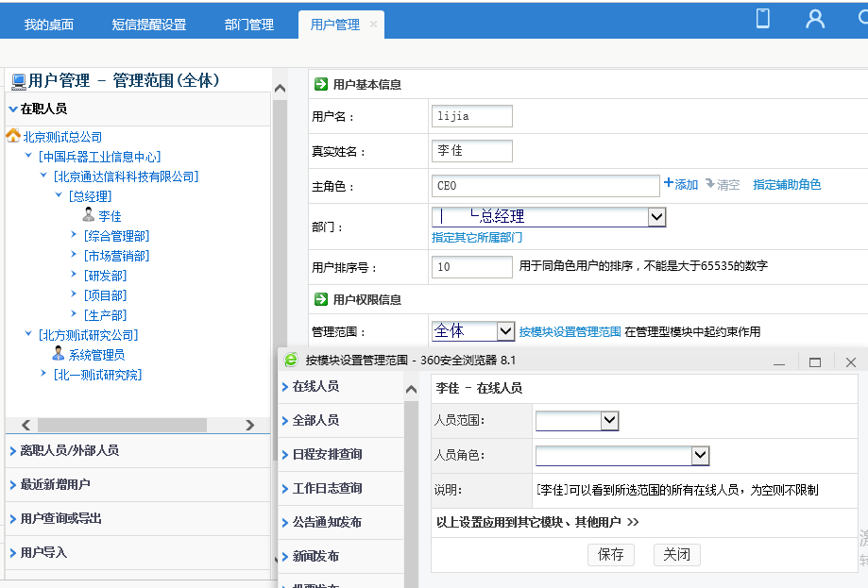Click the home icon beside 北京测试总公司
The image size is (868, 588).
click(x=13, y=137)
